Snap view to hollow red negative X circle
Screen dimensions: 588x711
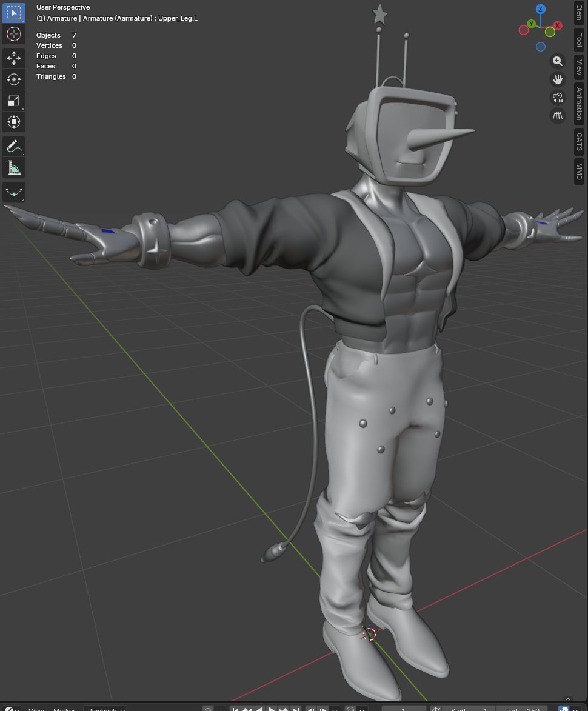524,30
